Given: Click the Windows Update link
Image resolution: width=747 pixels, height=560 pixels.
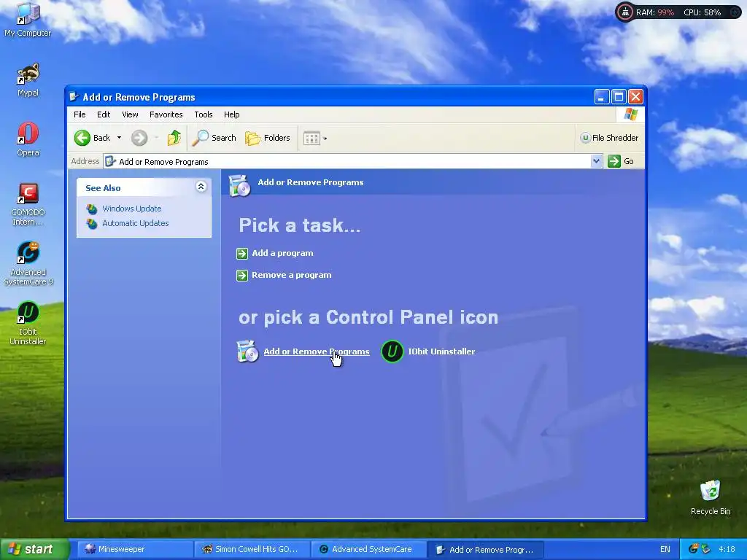Looking at the screenshot, I should [x=131, y=209].
